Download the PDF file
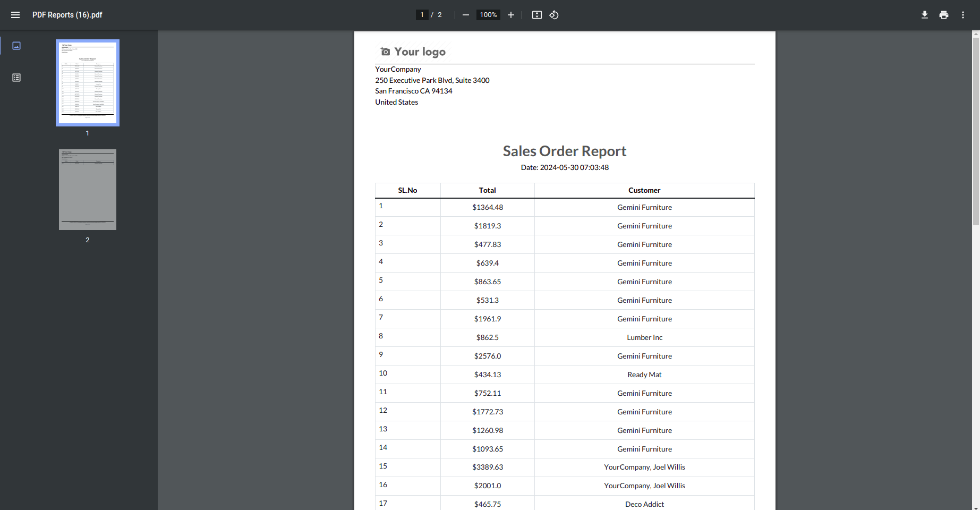 (x=925, y=15)
